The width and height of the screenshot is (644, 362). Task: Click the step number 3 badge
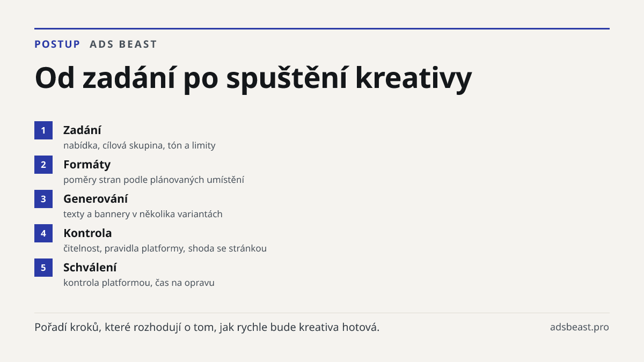[43, 199]
